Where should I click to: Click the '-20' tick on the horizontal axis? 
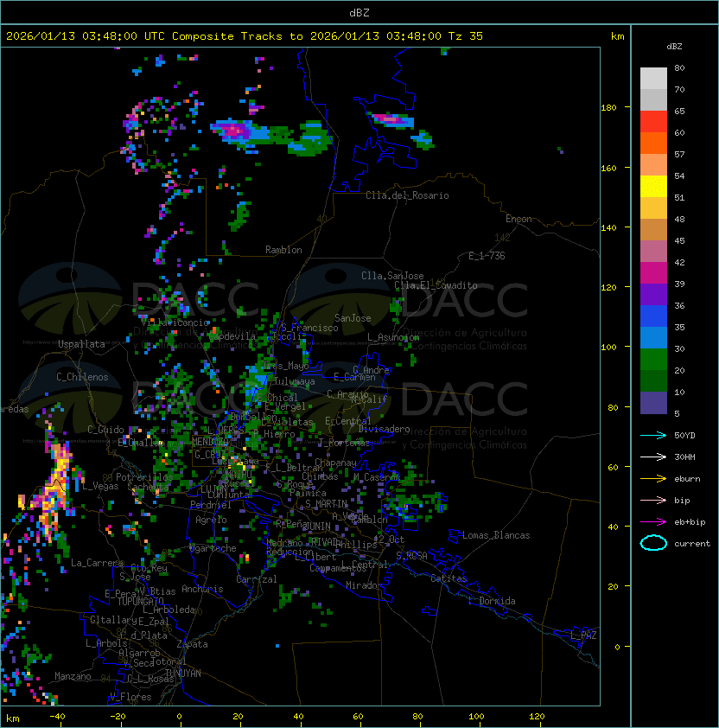coord(118,717)
